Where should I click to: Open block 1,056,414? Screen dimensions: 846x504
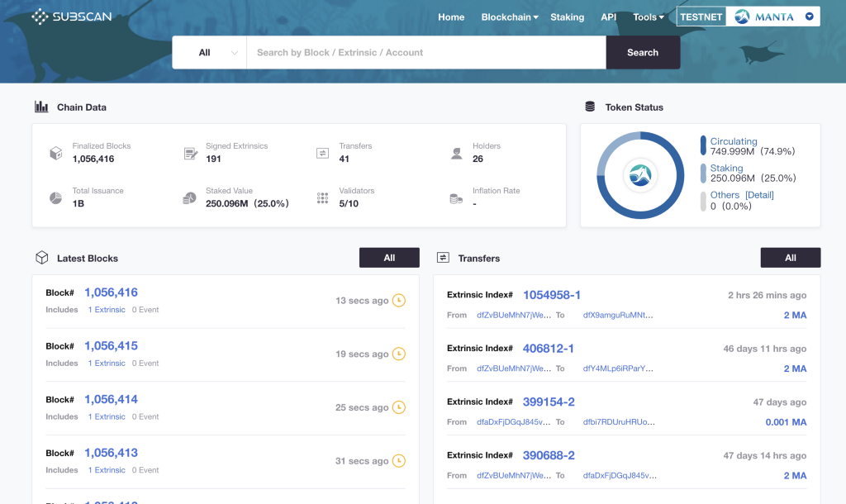coord(112,399)
